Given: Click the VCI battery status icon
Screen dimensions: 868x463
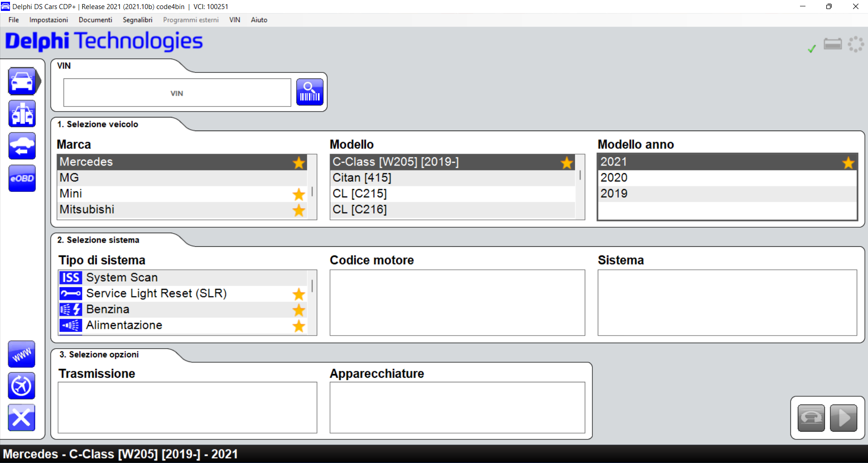Looking at the screenshot, I should [833, 44].
